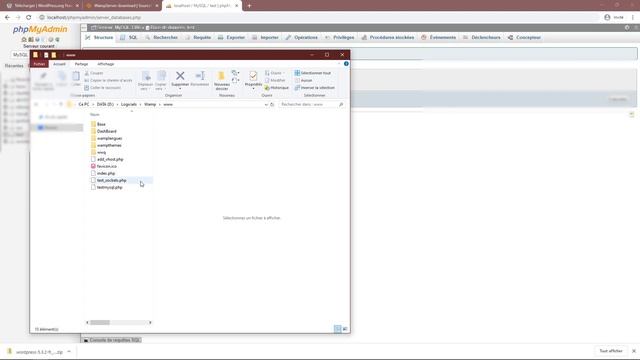Screen dimensions: 640x360
Task: Open the Événements tab in phpMyAdmin
Action: [439, 38]
